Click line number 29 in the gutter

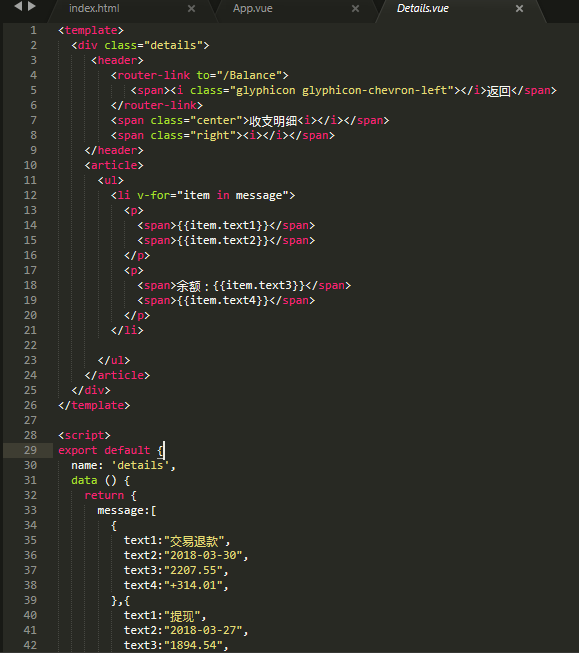point(30,450)
